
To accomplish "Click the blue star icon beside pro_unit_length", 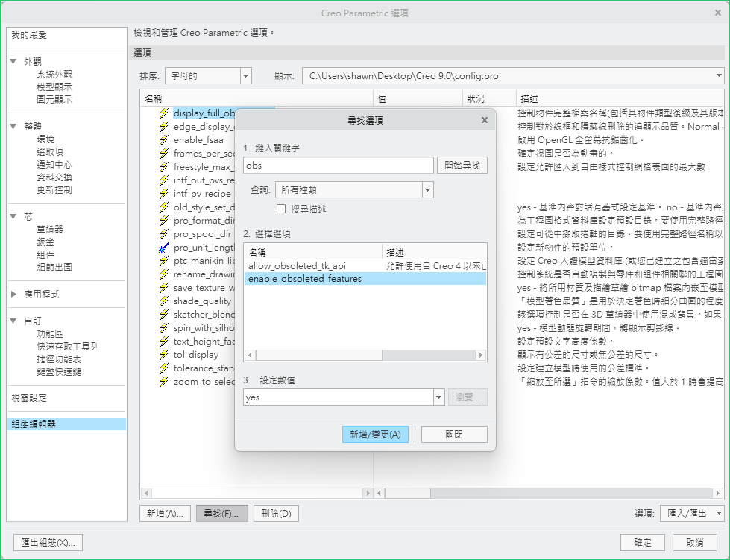I will click(x=164, y=248).
